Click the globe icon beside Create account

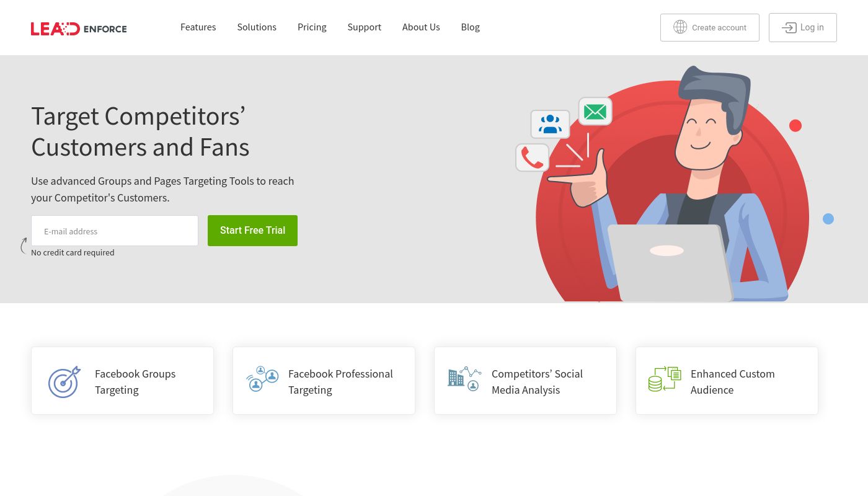(680, 27)
